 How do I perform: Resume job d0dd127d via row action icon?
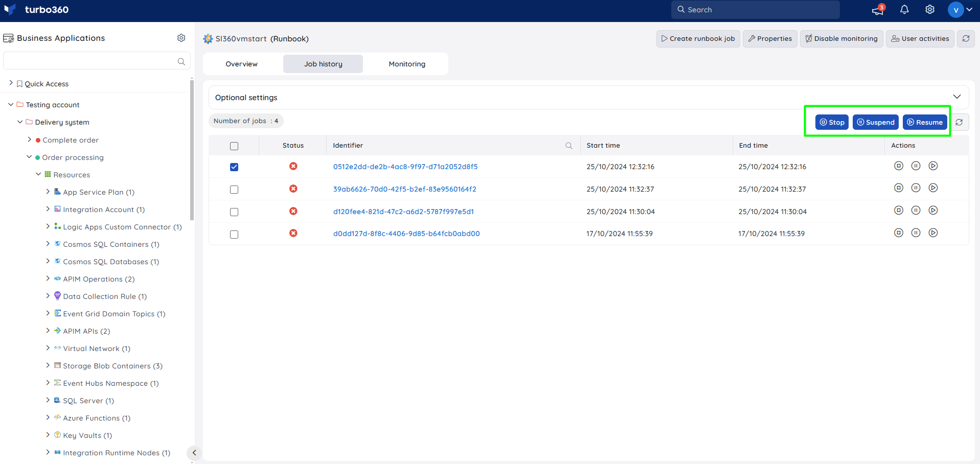tap(933, 233)
